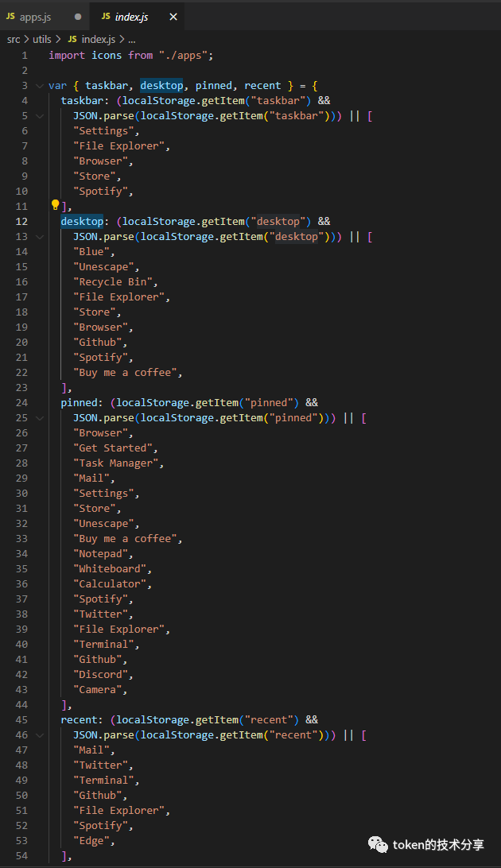Click the "Settings" string on line 6
The height and width of the screenshot is (868, 501).
click(x=103, y=130)
